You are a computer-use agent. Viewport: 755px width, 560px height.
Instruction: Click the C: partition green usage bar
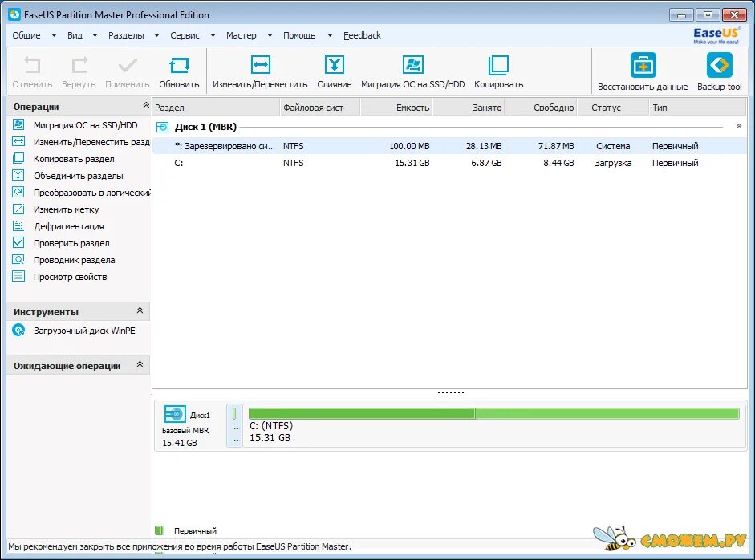pyautogui.click(x=494, y=413)
